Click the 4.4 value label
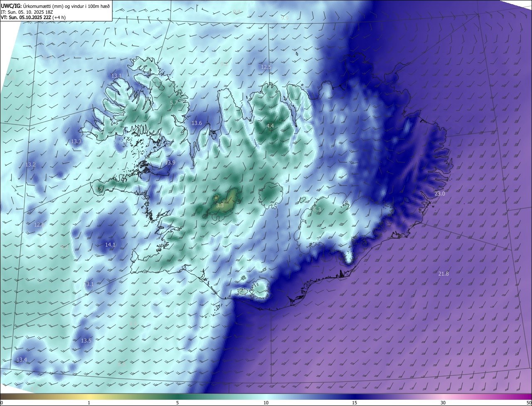 pos(270,126)
